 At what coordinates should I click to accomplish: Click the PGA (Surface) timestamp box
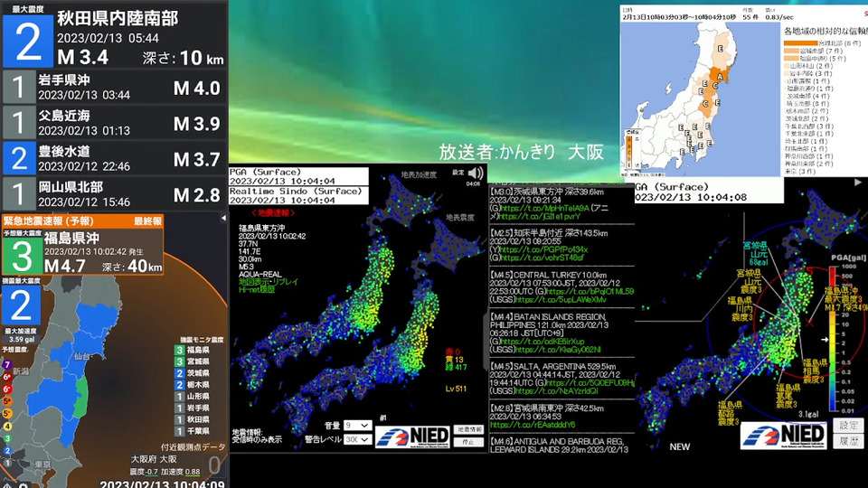click(x=299, y=176)
